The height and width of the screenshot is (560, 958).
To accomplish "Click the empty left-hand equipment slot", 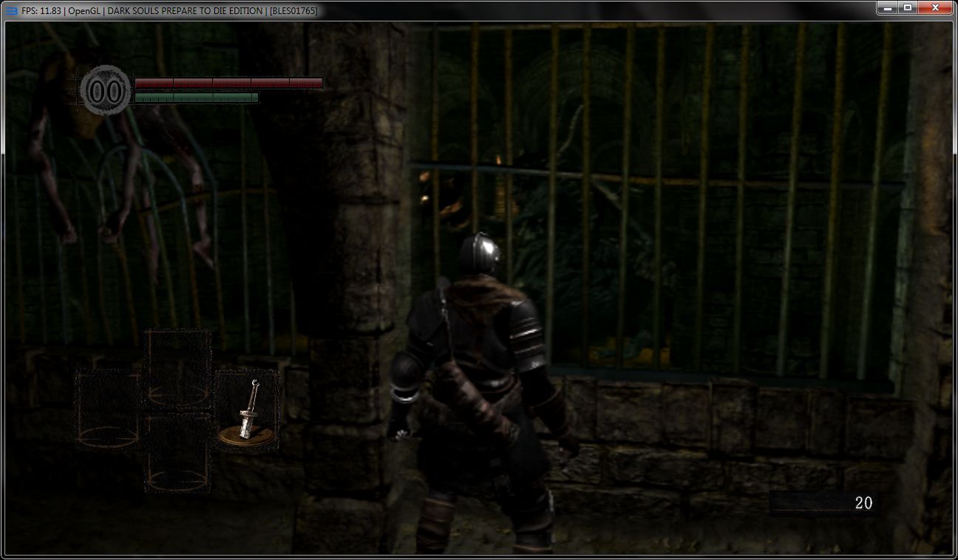I will (x=108, y=409).
